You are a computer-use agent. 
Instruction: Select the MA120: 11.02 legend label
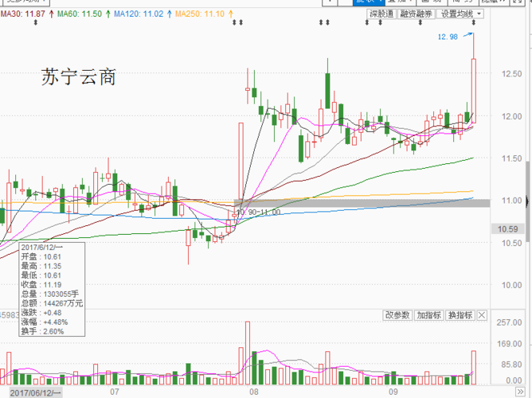click(139, 14)
